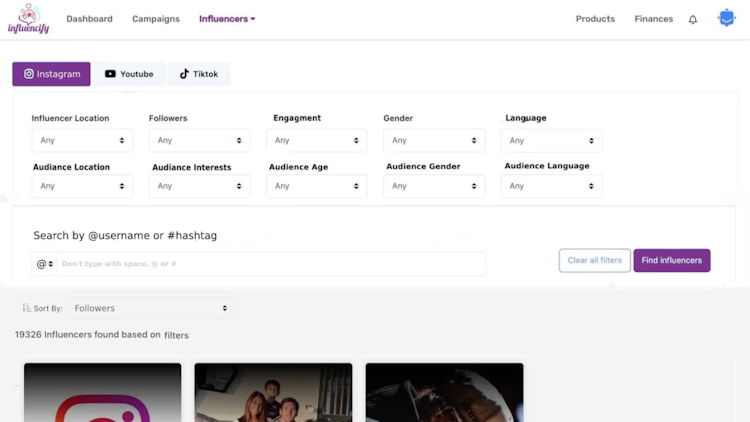Switch to the Youtube platform tab
The image size is (750, 422).
point(129,74)
